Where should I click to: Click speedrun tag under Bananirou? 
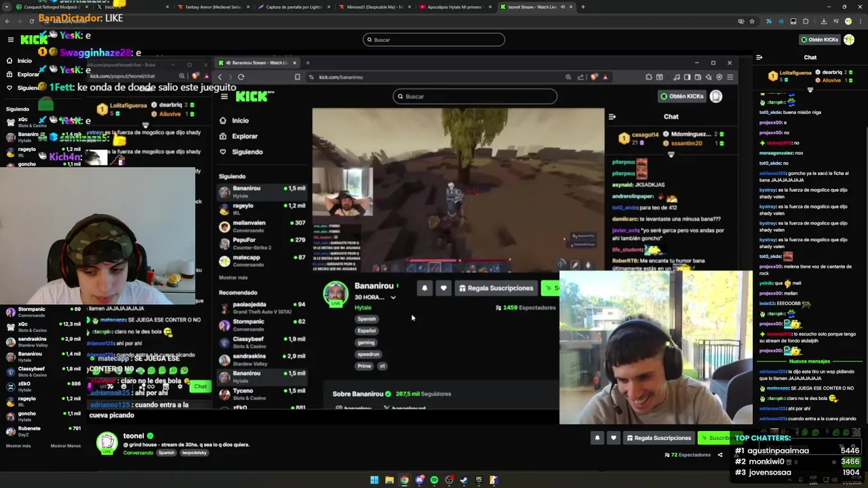pos(369,354)
